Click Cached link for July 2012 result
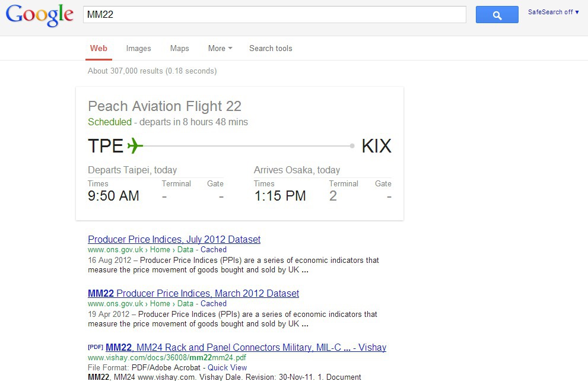The image size is (588, 381). (214, 250)
